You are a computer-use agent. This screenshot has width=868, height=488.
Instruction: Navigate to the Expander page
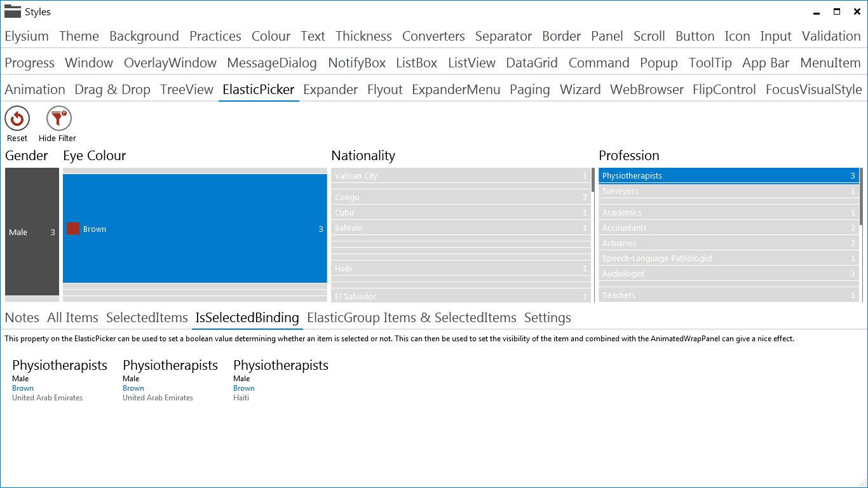pyautogui.click(x=330, y=90)
